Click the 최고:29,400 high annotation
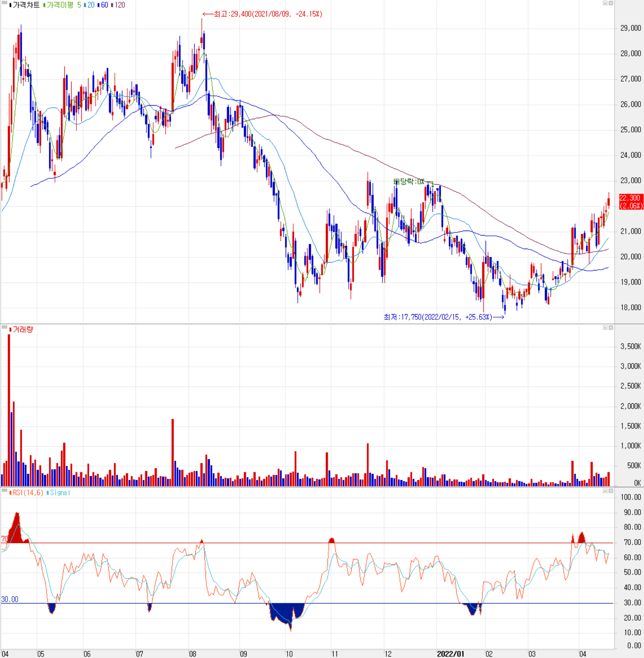The width and height of the screenshot is (644, 658). (263, 14)
